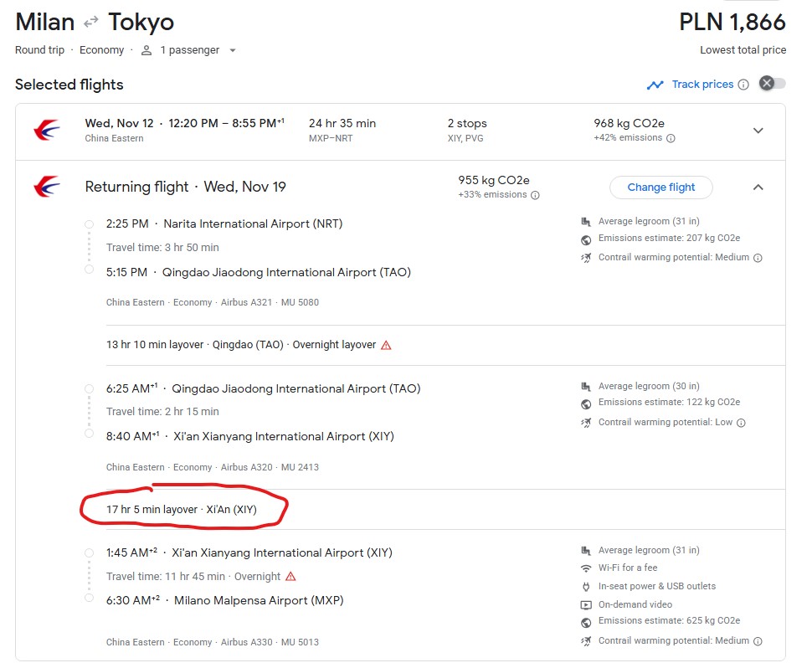Click China Eastern logo on returning flight
This screenshot has width=812, height=668.
(x=47, y=187)
